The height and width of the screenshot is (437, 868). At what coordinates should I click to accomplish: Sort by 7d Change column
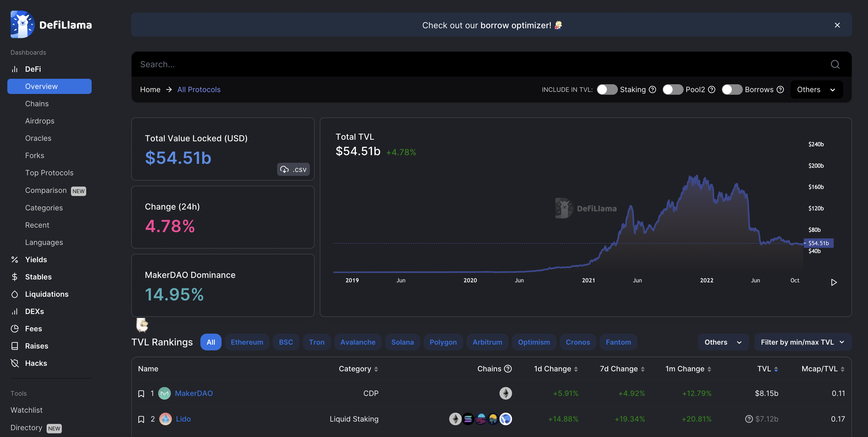click(642, 369)
